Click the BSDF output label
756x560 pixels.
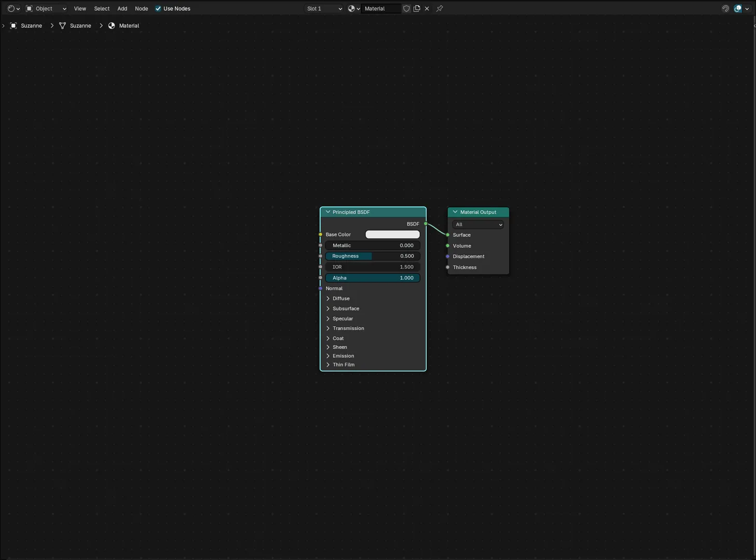[x=413, y=224]
